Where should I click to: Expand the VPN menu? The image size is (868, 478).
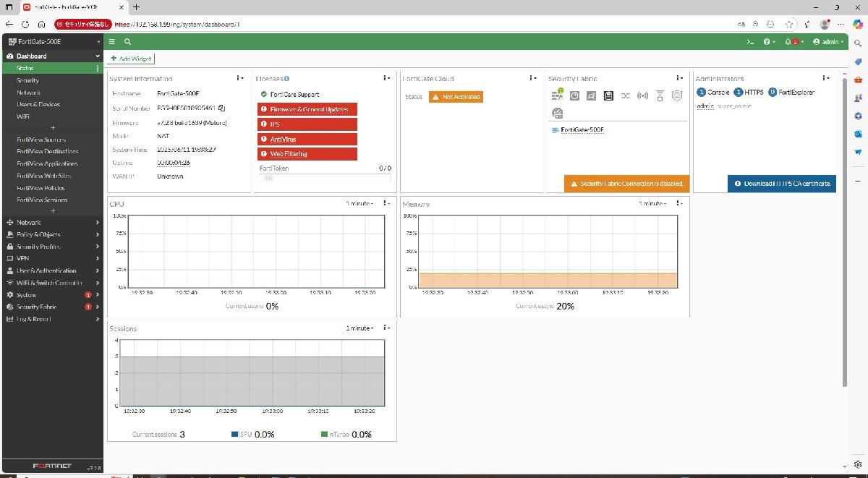(52, 258)
